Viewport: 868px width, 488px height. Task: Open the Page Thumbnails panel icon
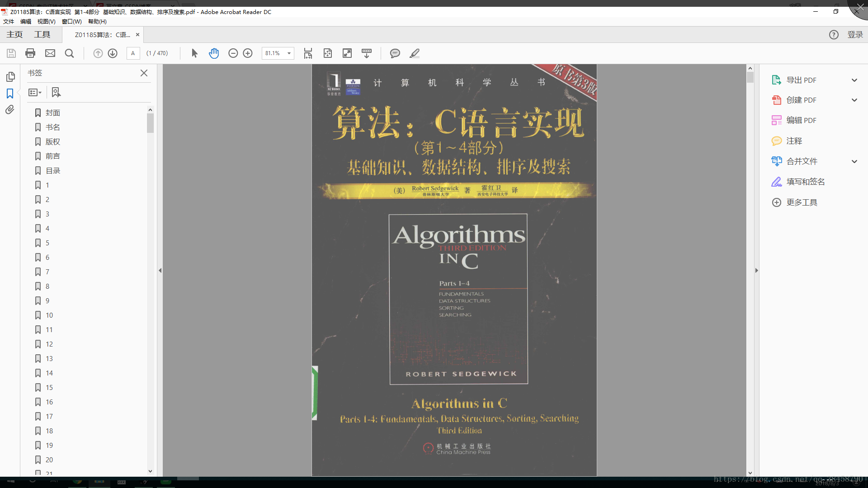click(10, 77)
